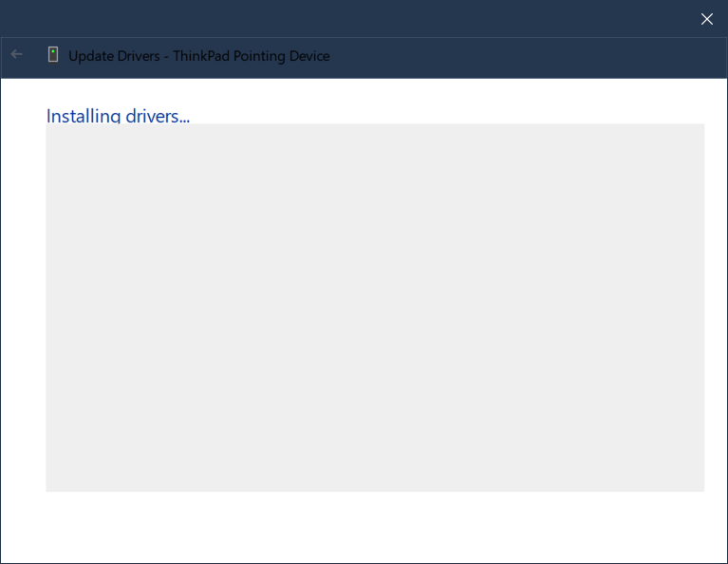Click the header bar right of the title text
The width and height of the screenshot is (728, 564).
(x=522, y=56)
